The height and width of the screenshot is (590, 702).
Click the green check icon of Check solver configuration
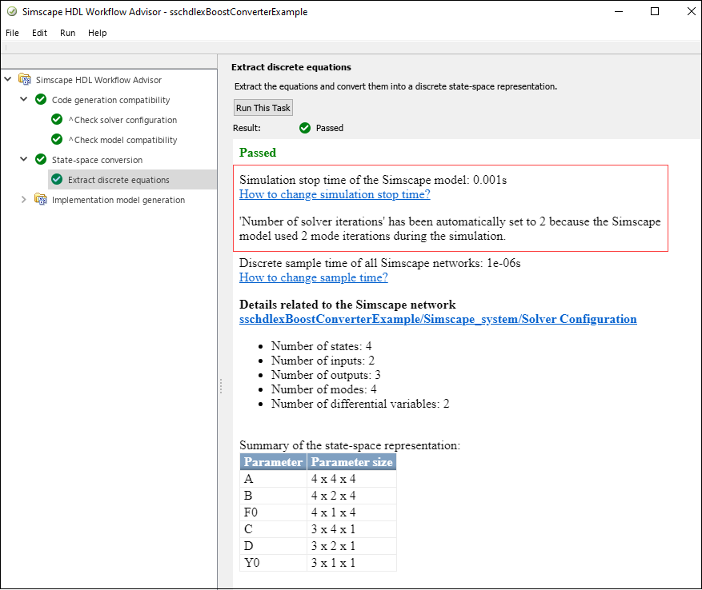(57, 119)
